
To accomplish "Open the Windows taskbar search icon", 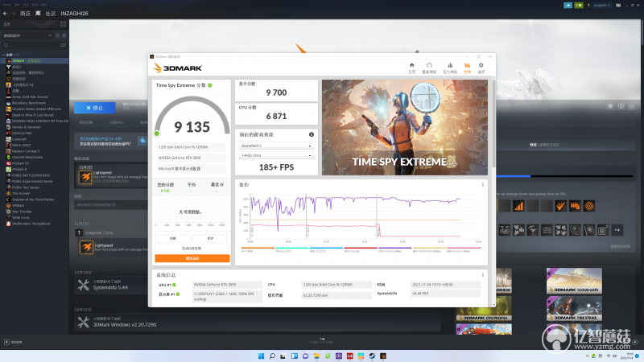I will [272, 356].
